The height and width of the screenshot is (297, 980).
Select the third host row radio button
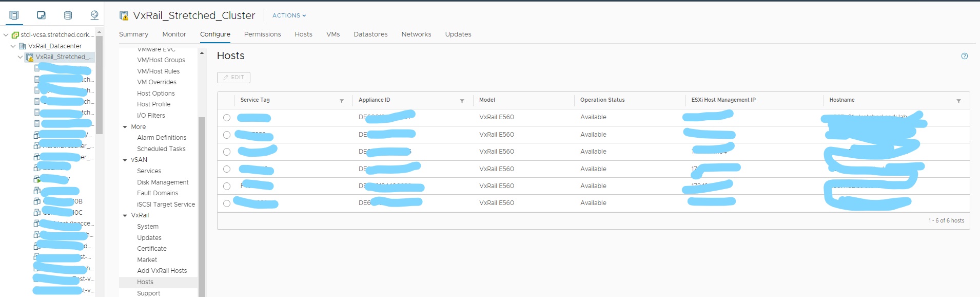(x=227, y=152)
